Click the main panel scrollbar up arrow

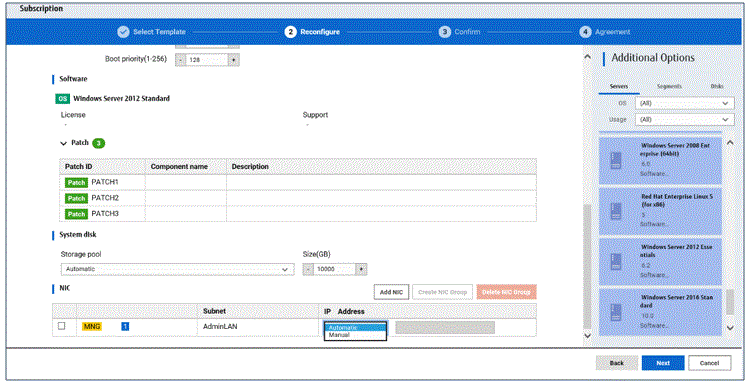pos(588,57)
